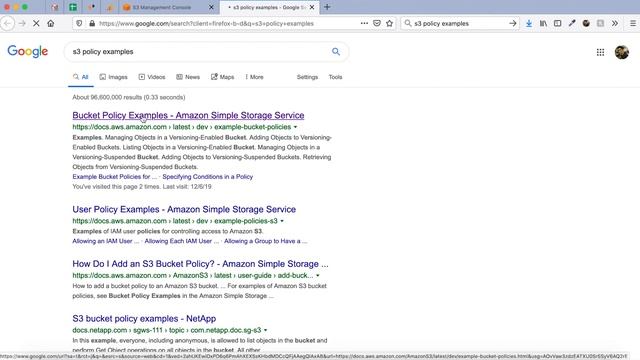Open How Do I Add an S3 Bucket Policy result

click(x=200, y=264)
